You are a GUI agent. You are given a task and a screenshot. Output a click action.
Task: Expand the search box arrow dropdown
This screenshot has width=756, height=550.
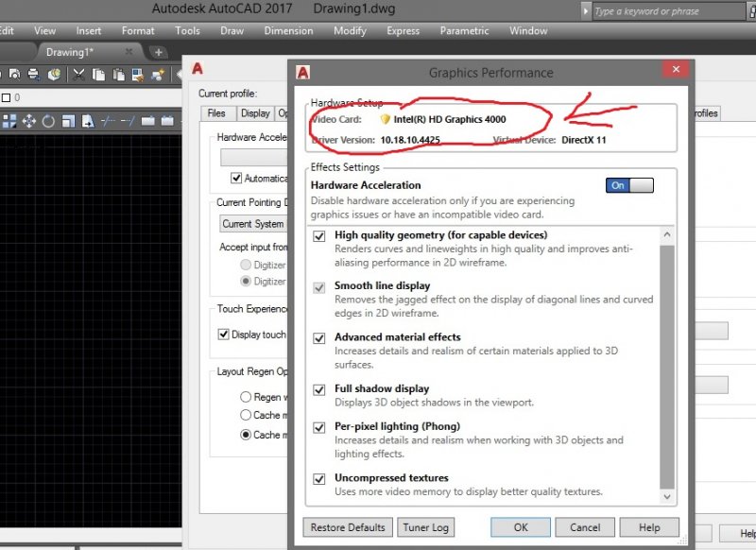pyautogui.click(x=585, y=11)
